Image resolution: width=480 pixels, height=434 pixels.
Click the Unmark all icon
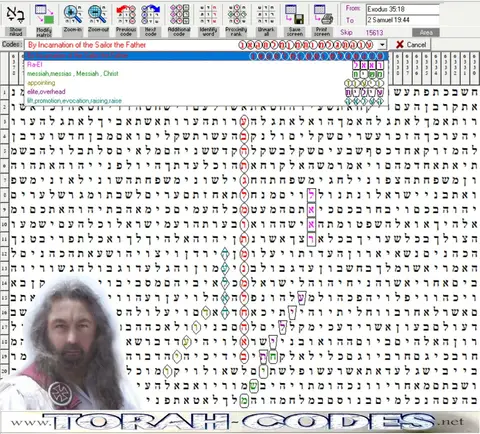(x=266, y=14)
